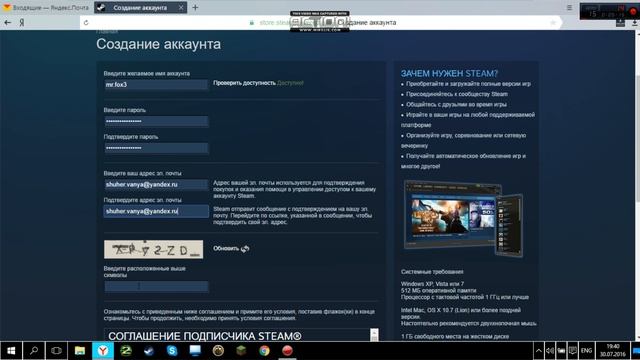Select the Создание аккаунта tab
Viewport: 640px width, 360px height.
[140, 7]
